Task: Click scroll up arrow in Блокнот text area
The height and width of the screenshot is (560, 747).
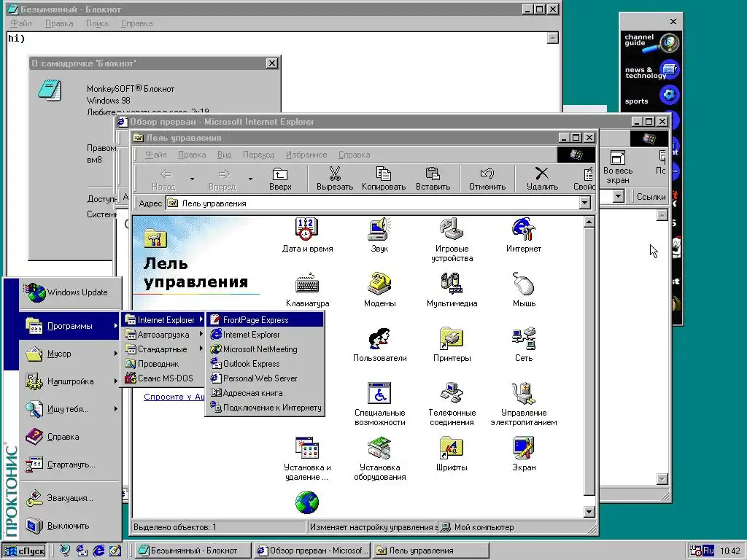Action: tap(553, 38)
